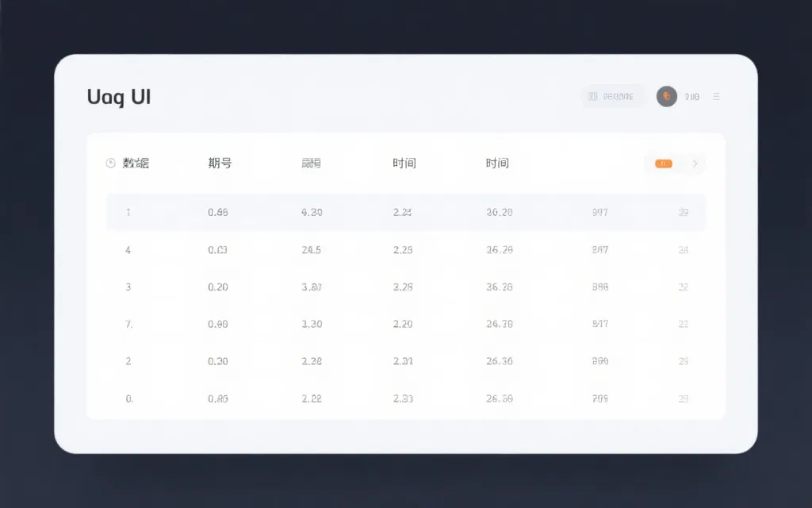Click the value 0.66 in the first row
Viewport: 812px width, 508px height.
coord(219,212)
